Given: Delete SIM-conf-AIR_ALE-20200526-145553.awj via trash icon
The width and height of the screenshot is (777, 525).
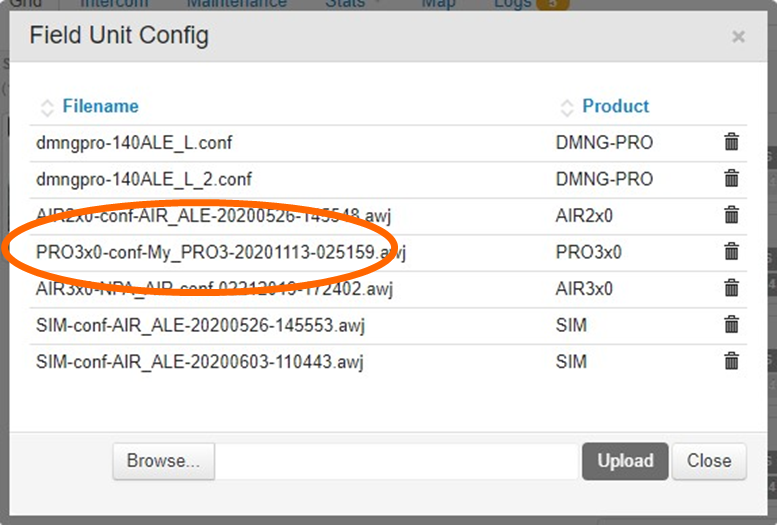Looking at the screenshot, I should tap(731, 325).
